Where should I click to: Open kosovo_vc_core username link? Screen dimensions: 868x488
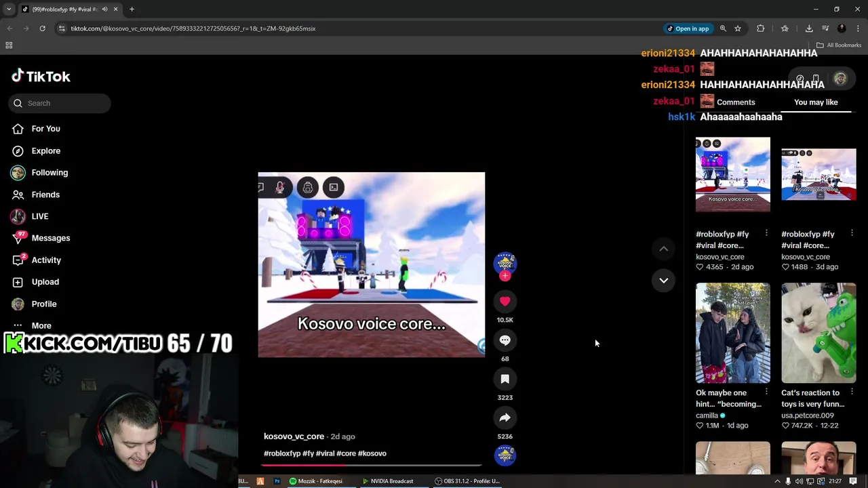[294, 436]
